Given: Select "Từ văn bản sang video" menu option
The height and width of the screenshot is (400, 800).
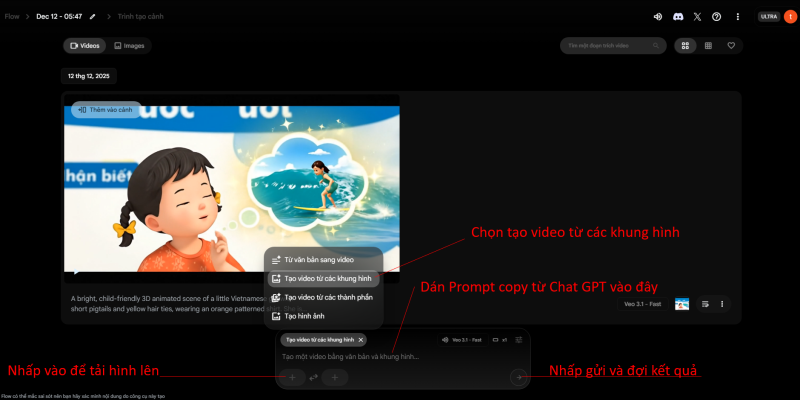Looking at the screenshot, I should pyautogui.click(x=319, y=260).
